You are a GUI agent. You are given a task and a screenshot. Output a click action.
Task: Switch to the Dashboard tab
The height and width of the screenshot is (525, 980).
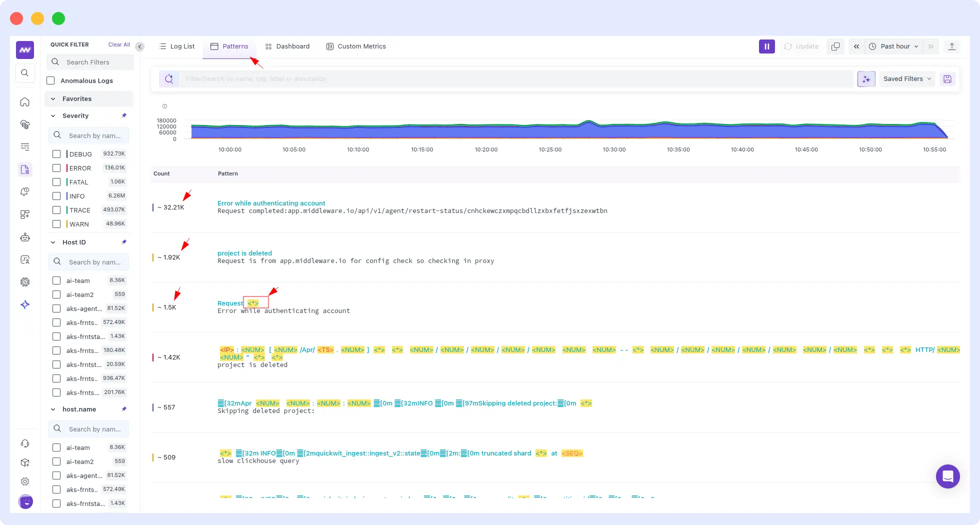[x=292, y=46]
